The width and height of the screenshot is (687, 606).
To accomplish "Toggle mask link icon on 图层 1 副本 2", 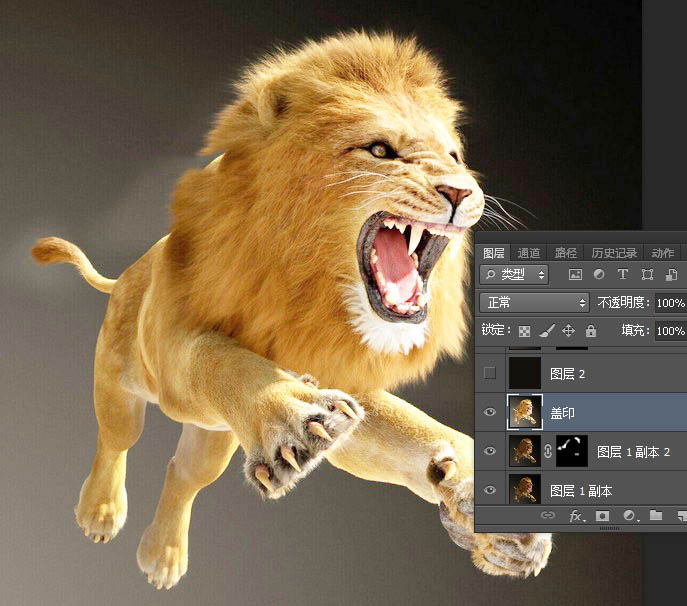I will [548, 451].
